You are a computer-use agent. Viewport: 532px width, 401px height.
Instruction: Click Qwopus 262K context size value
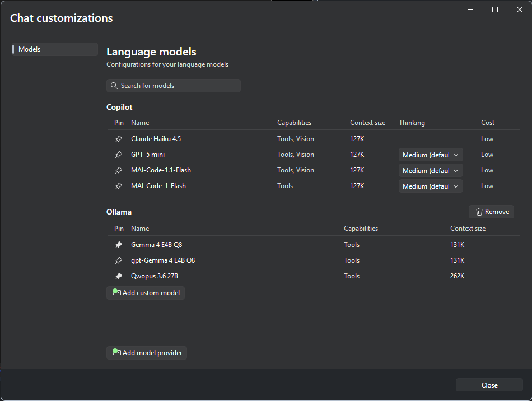[x=457, y=276]
